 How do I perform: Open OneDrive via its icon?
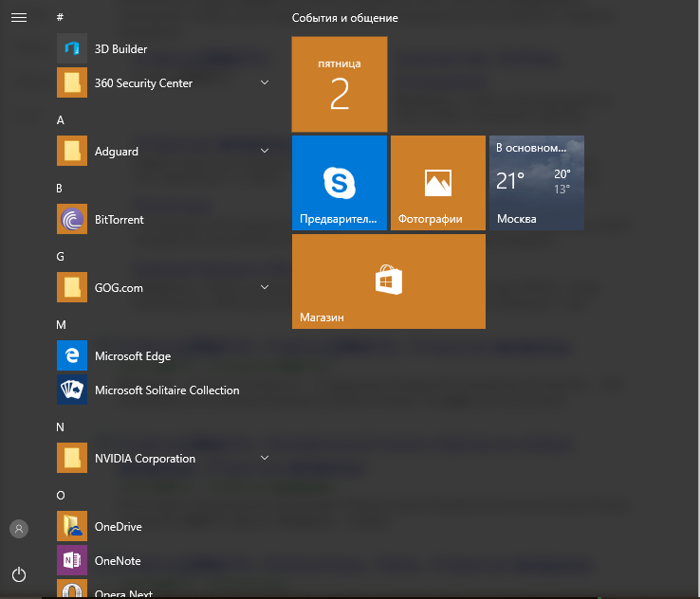pos(72,526)
